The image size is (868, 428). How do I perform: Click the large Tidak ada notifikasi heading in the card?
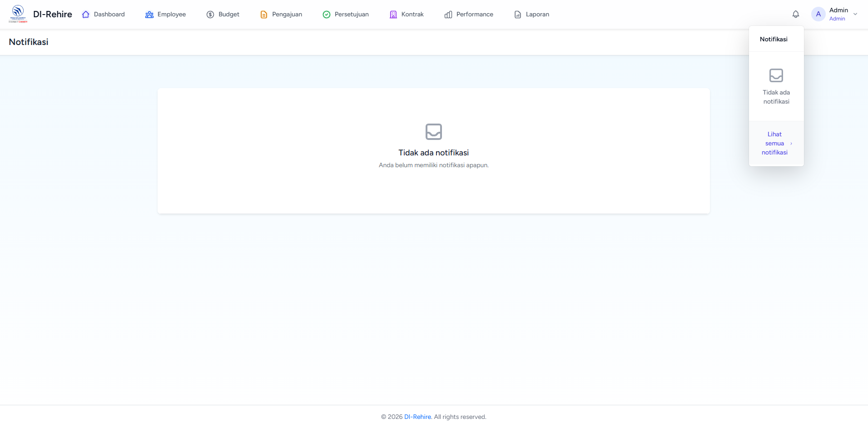click(x=434, y=153)
